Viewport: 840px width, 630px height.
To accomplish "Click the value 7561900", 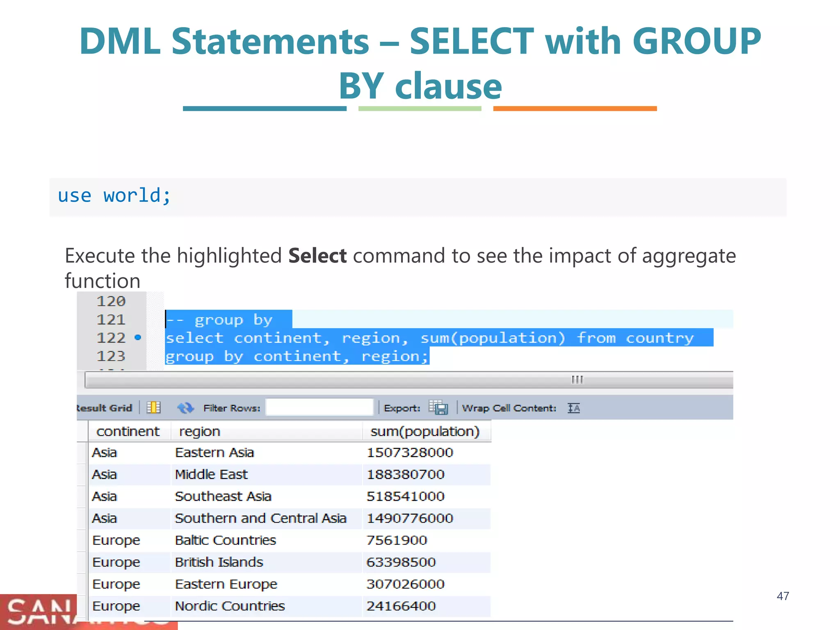I will click(x=397, y=540).
